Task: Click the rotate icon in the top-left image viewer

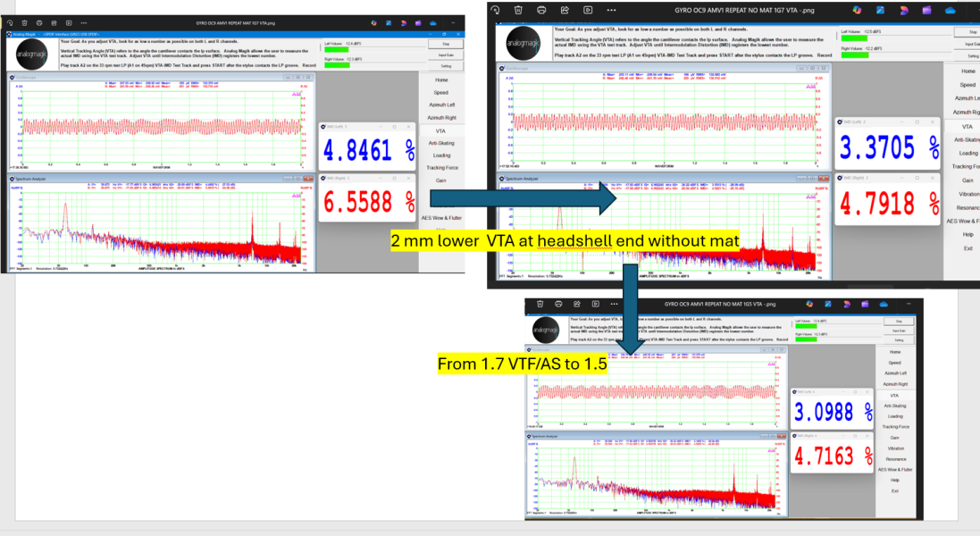Action: (10, 22)
